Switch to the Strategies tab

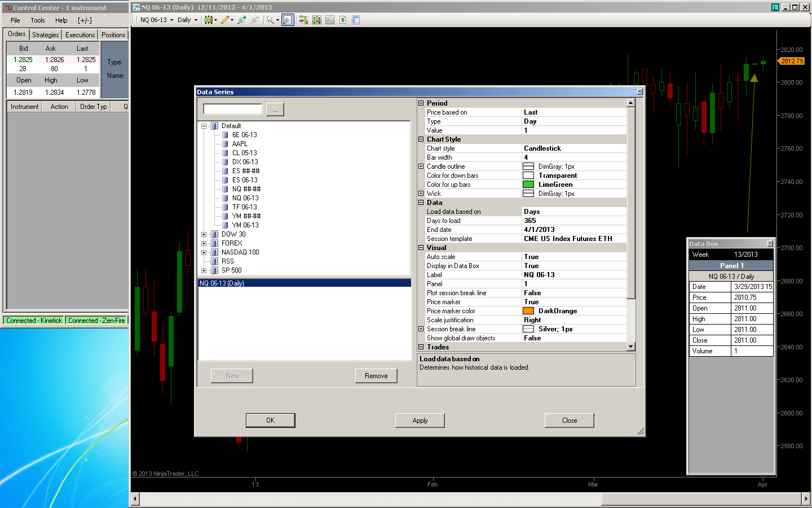click(x=46, y=35)
